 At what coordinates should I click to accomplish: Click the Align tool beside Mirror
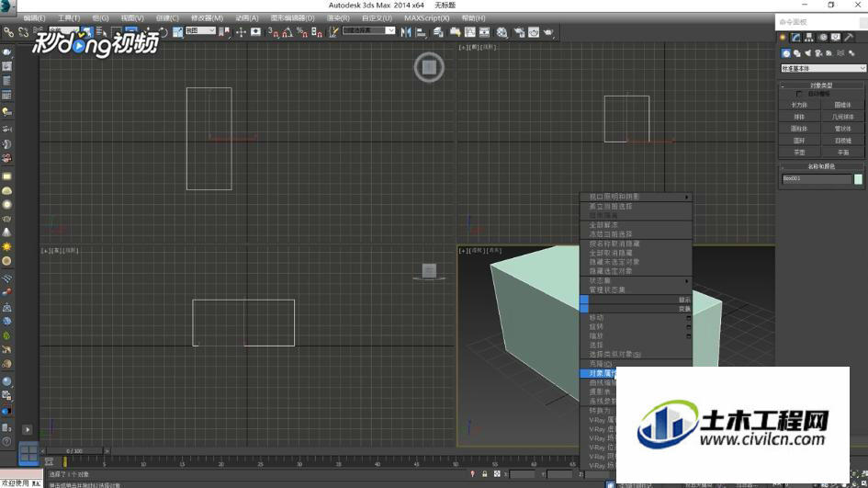click(x=421, y=32)
